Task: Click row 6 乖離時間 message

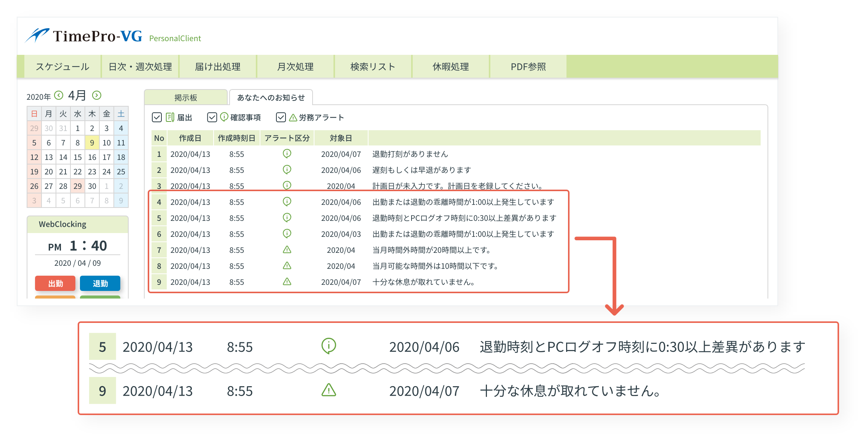Action: pyautogui.click(x=463, y=234)
